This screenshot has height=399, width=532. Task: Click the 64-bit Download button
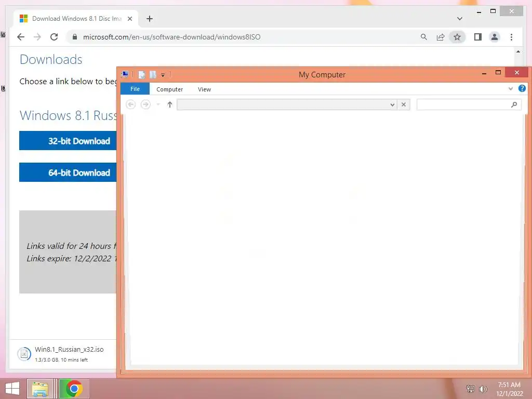[68, 172]
